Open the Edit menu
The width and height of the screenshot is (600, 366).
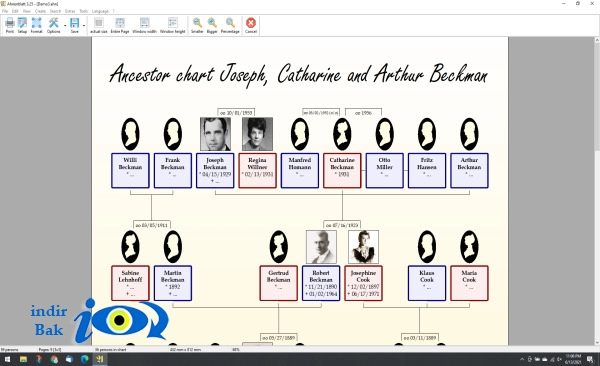click(15, 11)
